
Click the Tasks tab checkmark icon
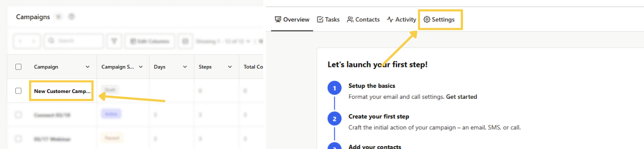(x=320, y=19)
